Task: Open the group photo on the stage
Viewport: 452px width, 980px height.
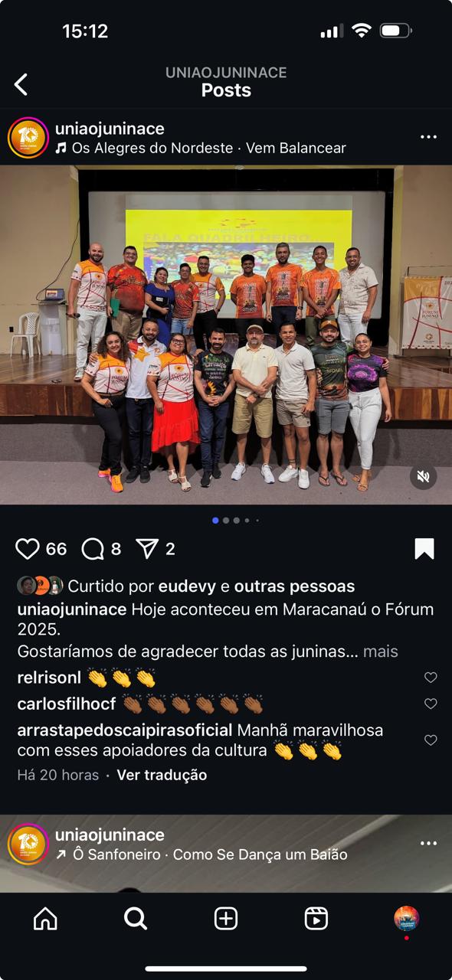Action: click(x=226, y=335)
